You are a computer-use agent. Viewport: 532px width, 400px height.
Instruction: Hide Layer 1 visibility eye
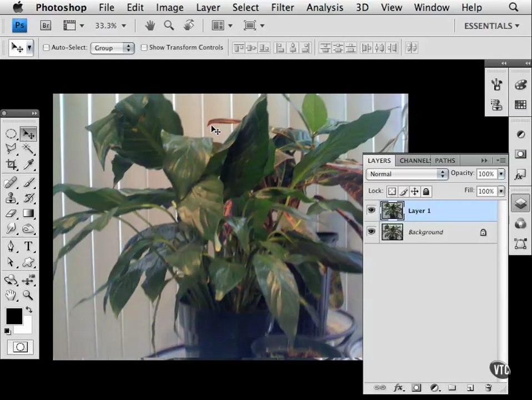372,211
